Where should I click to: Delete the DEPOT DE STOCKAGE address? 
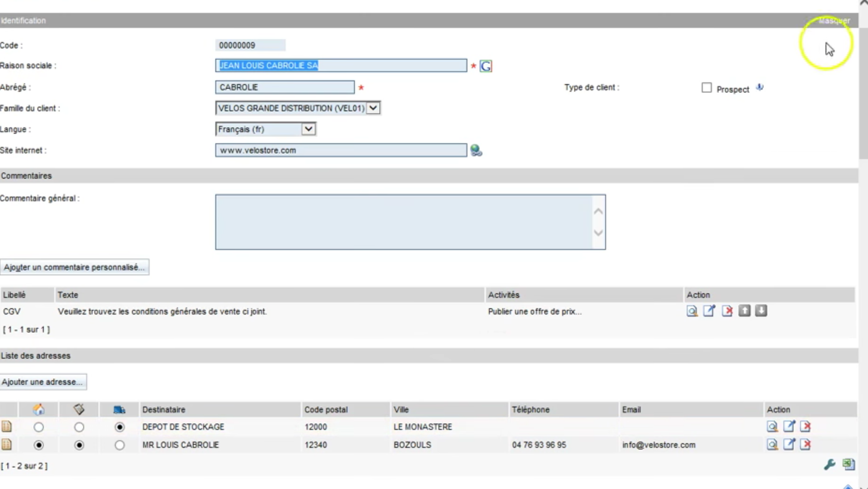[x=805, y=427]
